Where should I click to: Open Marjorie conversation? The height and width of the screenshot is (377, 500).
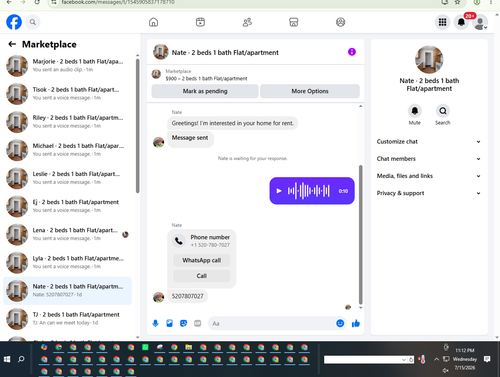pos(67,66)
